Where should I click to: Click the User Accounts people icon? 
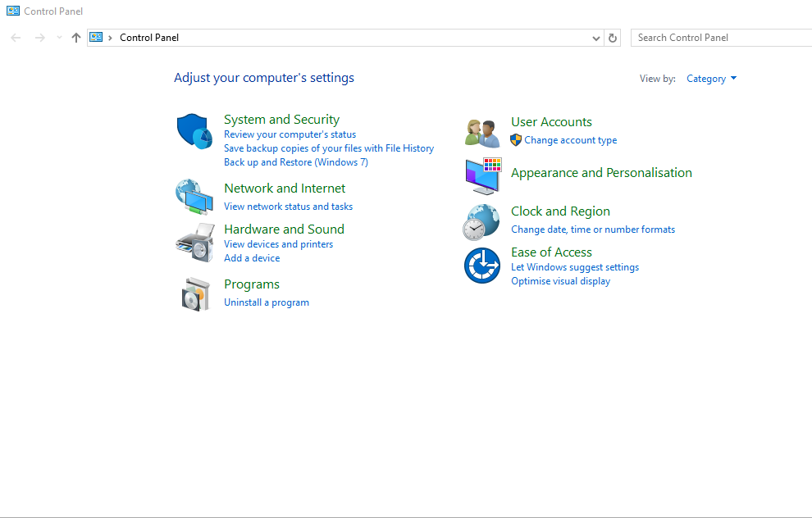pyautogui.click(x=482, y=134)
